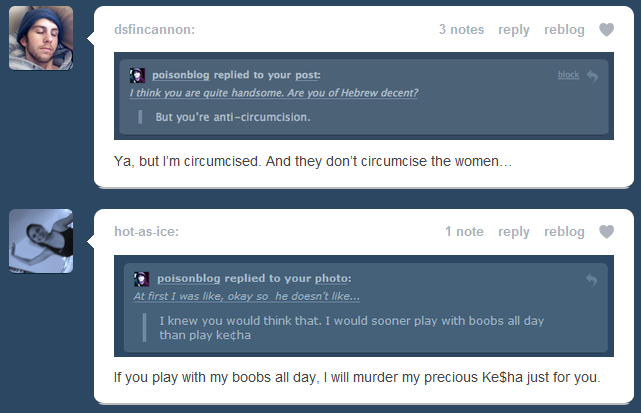Like the dsfincannon post with heart icon
The height and width of the screenshot is (413, 641).
point(606,30)
